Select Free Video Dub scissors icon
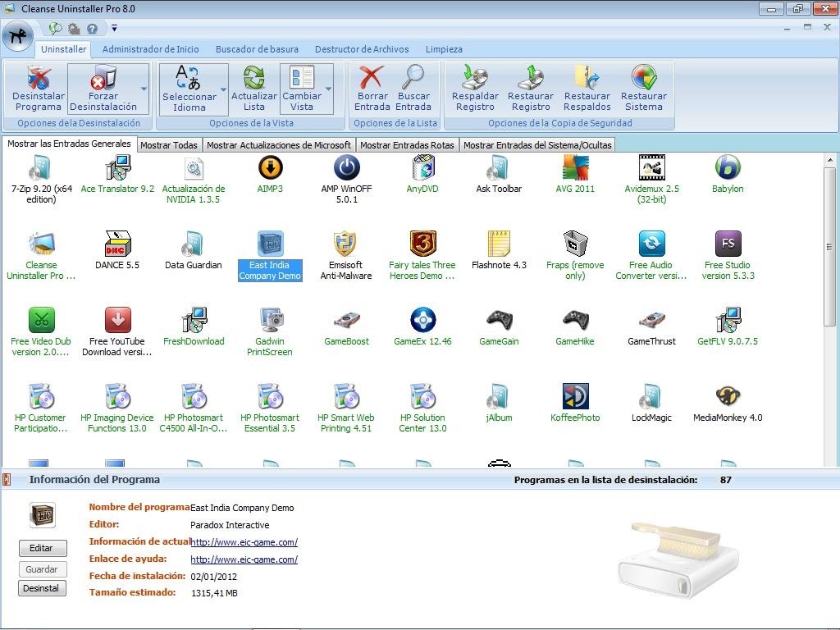The image size is (840, 630). tap(41, 321)
